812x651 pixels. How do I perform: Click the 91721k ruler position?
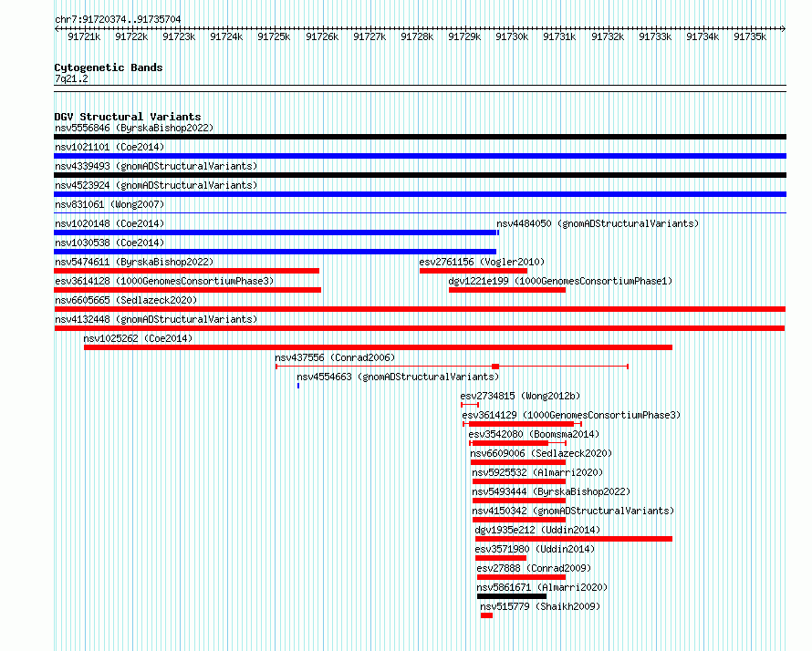[x=84, y=36]
